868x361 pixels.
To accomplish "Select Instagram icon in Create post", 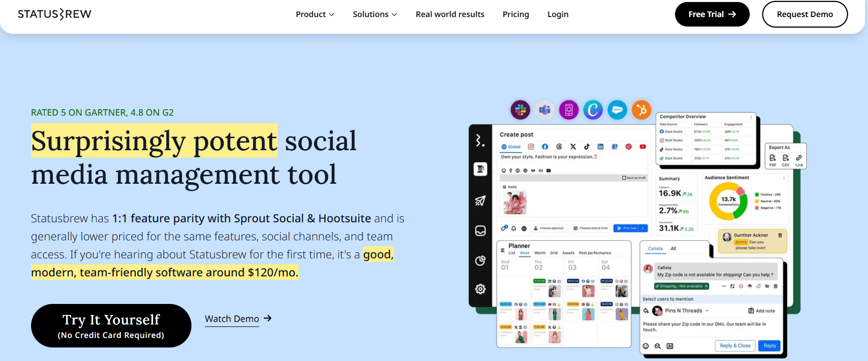I will (531, 147).
